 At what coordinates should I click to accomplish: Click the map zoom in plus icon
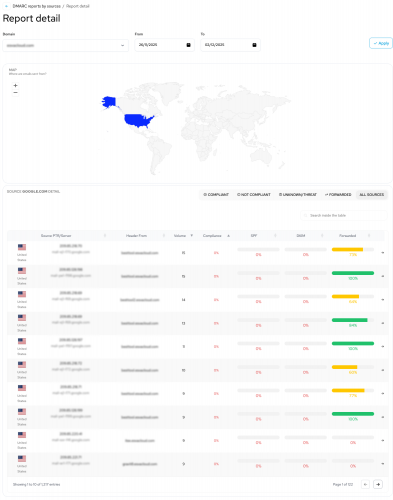(15, 86)
